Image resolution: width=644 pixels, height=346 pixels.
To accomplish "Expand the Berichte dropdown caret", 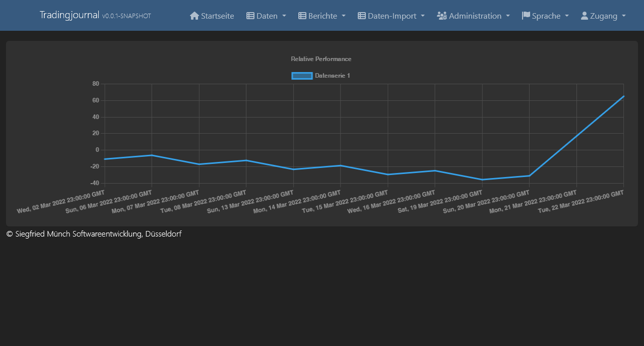I will tap(344, 16).
